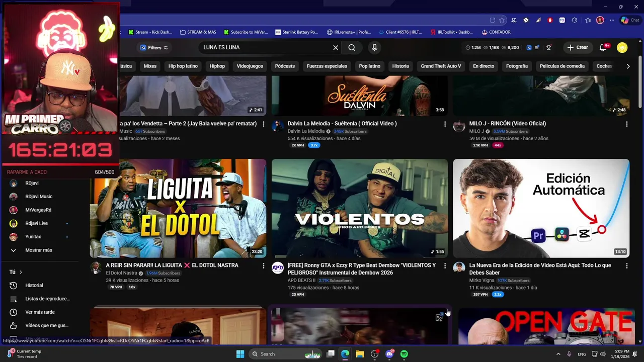Open File Explorer from the taskbar
644x362 pixels.
360,354
